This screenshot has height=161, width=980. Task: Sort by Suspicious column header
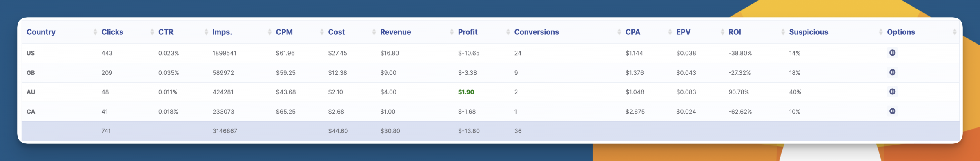tap(808, 32)
